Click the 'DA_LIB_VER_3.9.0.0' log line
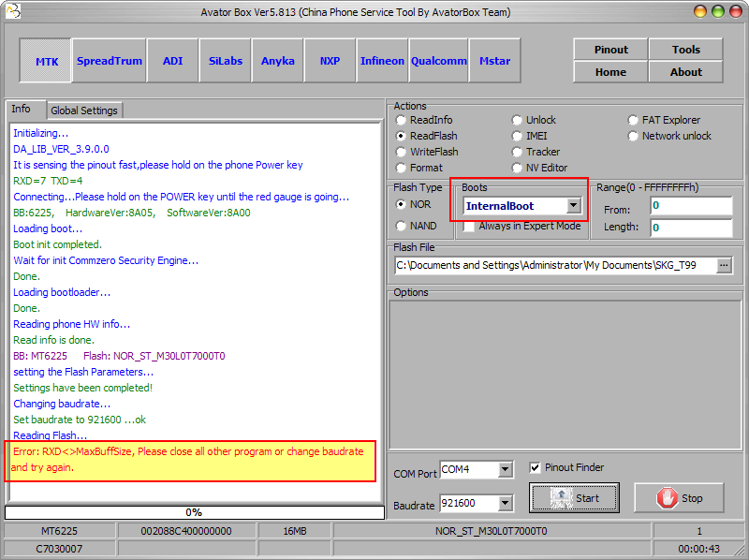Image resolution: width=749 pixels, height=560 pixels. pyautogui.click(x=61, y=149)
